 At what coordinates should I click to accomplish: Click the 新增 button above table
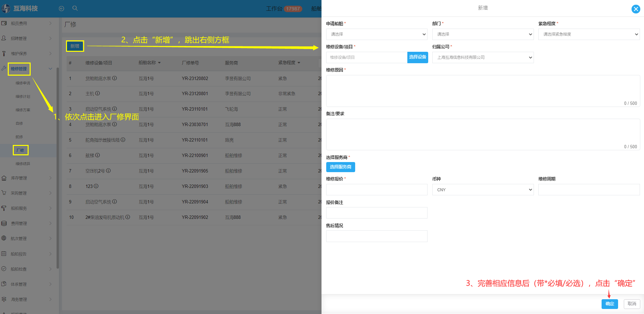(x=75, y=46)
